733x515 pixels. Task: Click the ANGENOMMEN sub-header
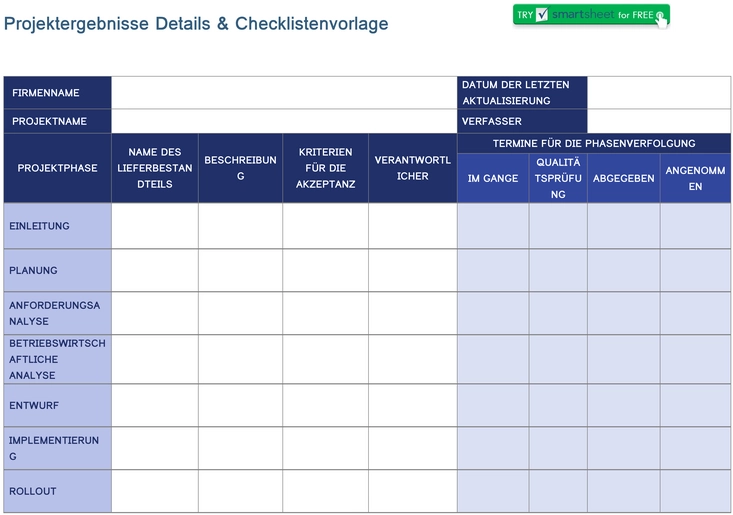[696, 178]
